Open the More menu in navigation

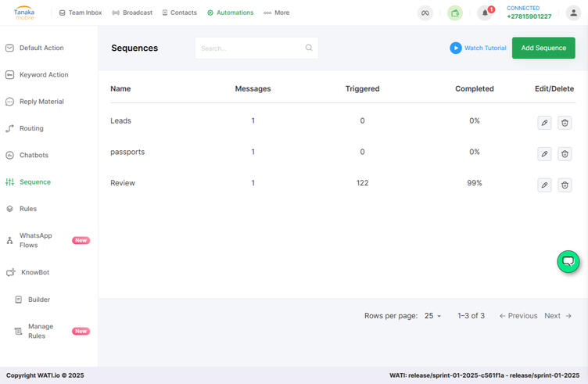[277, 13]
